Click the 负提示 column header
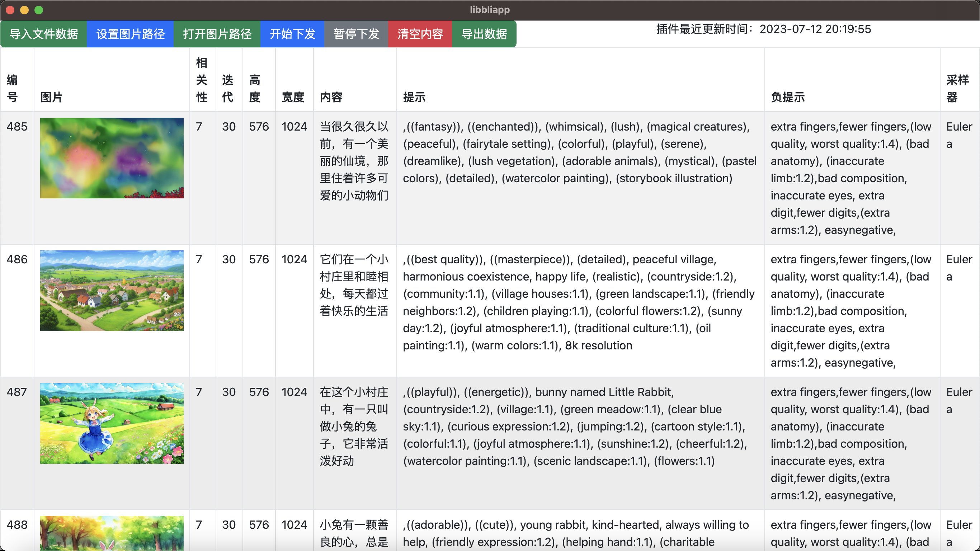Image resolution: width=980 pixels, height=551 pixels. click(787, 97)
